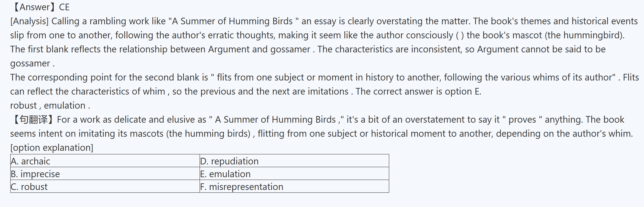The height and width of the screenshot is (207, 644).
Task: Click the "C. robust" table cell
Action: (105, 187)
